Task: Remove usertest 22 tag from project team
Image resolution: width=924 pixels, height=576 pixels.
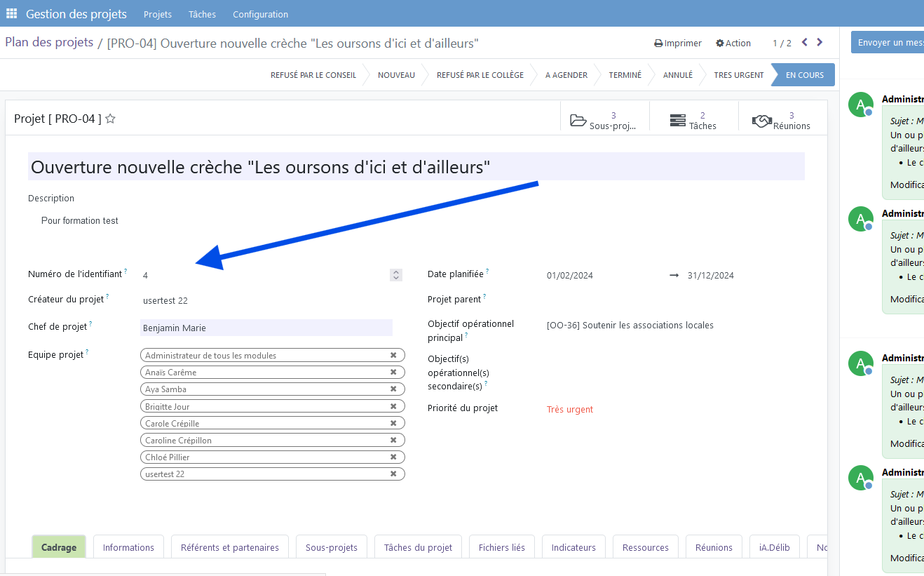Action: point(393,474)
